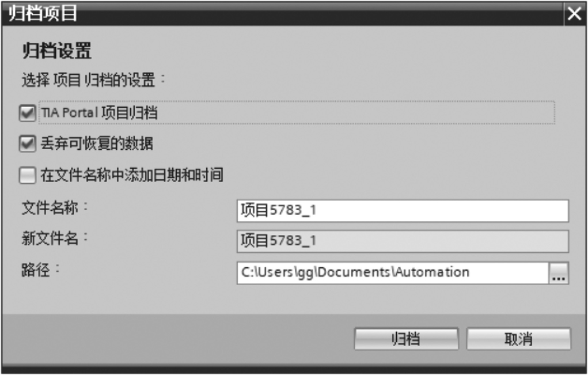Click the 选择 项目 归档的设置 instruction text
The image size is (588, 375).
click(x=93, y=80)
